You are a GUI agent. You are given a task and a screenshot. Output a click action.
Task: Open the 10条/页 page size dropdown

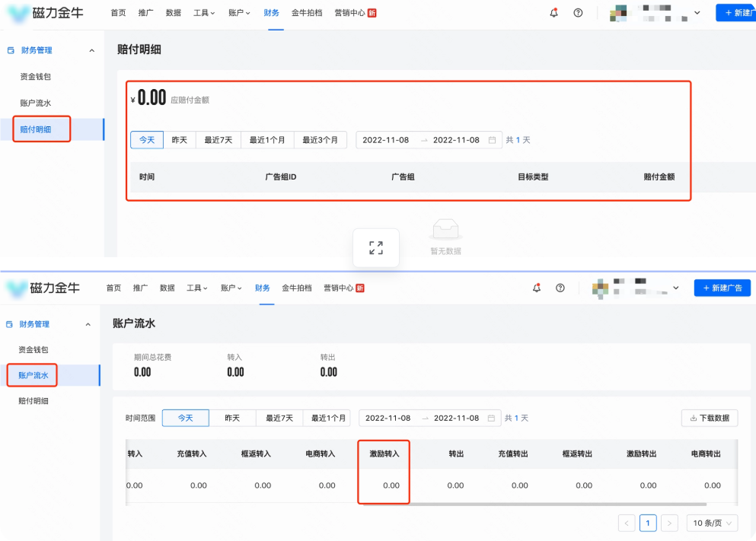711,523
